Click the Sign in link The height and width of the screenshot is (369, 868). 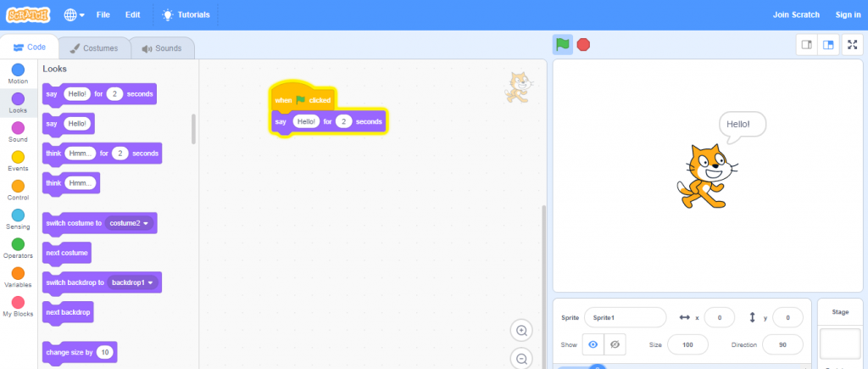pyautogui.click(x=848, y=15)
